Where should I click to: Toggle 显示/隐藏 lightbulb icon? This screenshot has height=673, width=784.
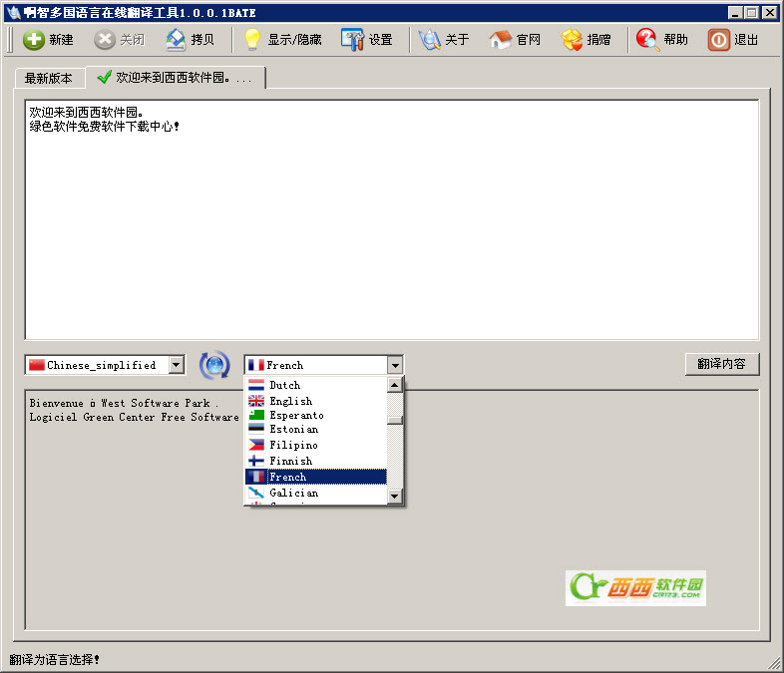tap(252, 40)
